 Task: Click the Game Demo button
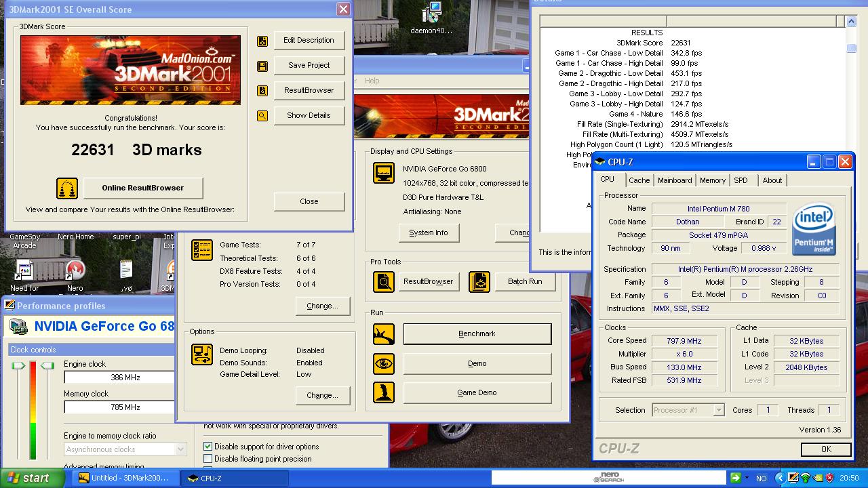point(477,392)
